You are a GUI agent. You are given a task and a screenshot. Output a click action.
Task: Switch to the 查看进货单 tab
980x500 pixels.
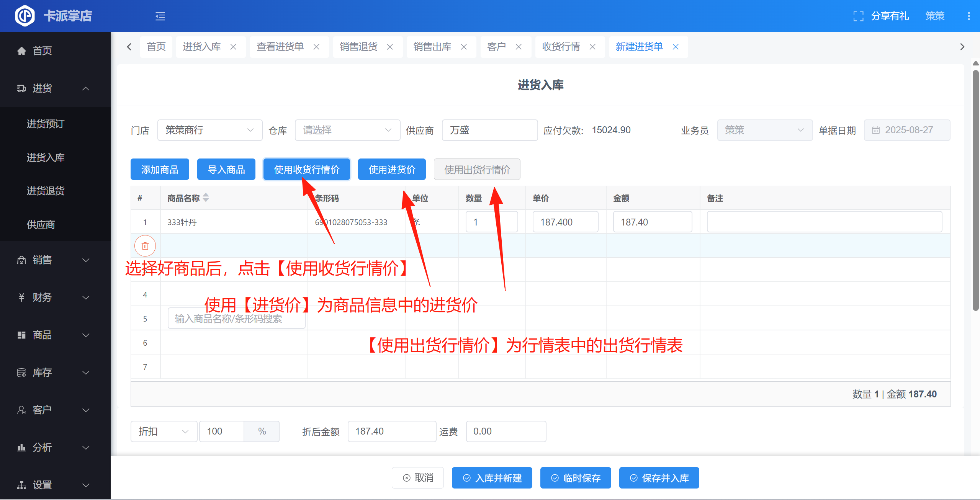[280, 47]
